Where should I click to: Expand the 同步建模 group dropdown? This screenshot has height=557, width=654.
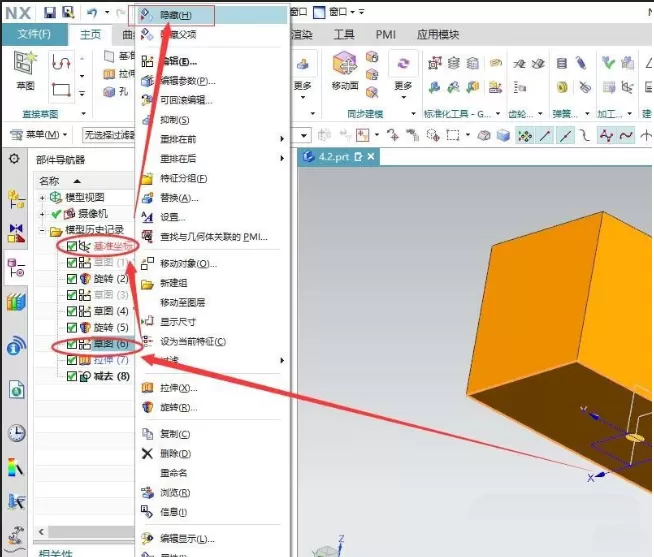(413, 113)
